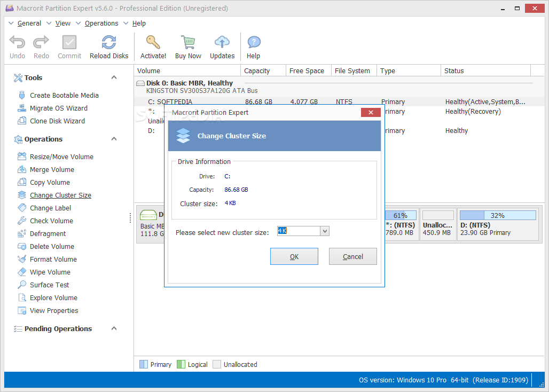
Task: Click Cancel in Change Cluster Size dialog
Action: [352, 256]
